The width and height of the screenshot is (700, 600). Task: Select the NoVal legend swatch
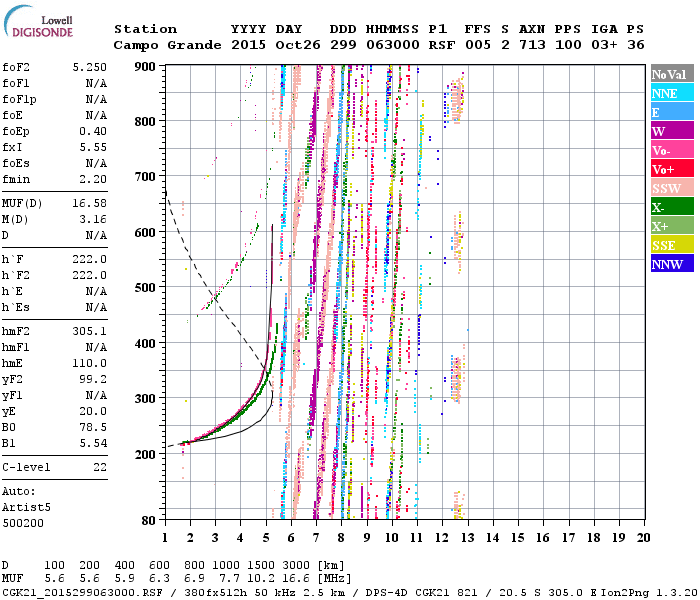point(672,74)
